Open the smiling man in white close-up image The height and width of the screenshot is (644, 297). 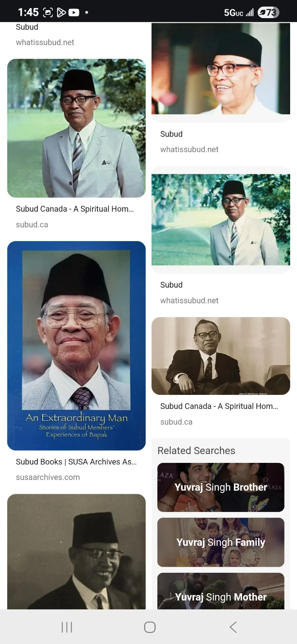(221, 68)
